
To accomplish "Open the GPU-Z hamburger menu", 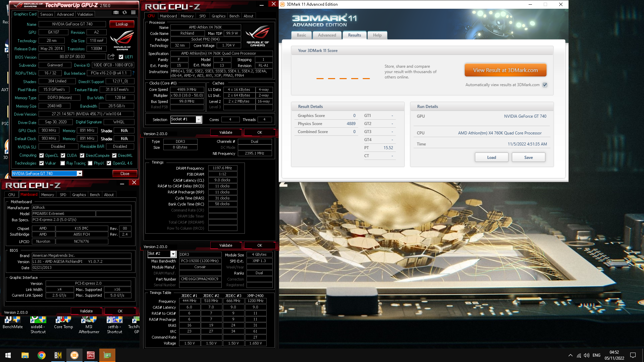I will coord(133,13).
